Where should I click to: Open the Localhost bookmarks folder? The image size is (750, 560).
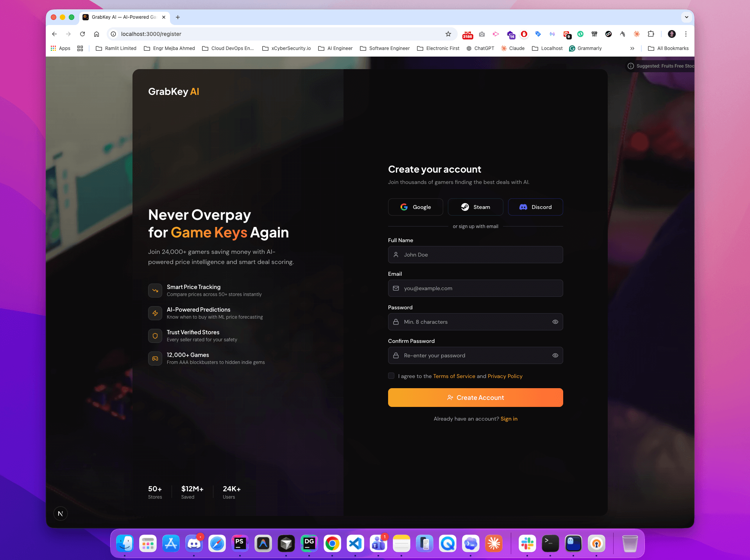pyautogui.click(x=547, y=48)
